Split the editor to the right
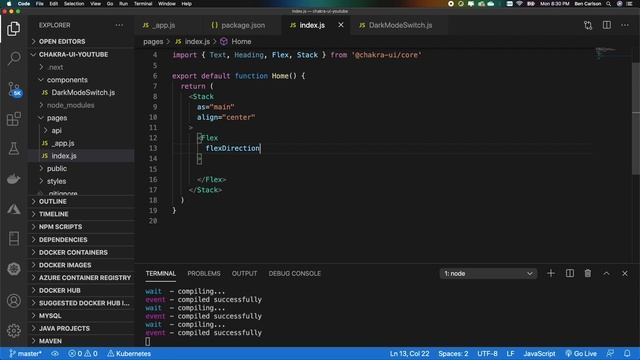Image resolution: width=640 pixels, height=360 pixels. click(x=607, y=25)
